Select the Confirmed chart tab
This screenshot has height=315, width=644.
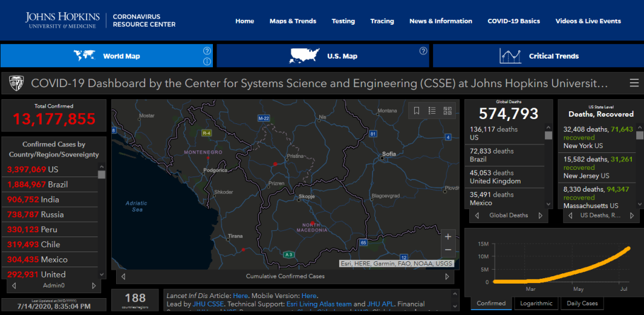click(491, 304)
